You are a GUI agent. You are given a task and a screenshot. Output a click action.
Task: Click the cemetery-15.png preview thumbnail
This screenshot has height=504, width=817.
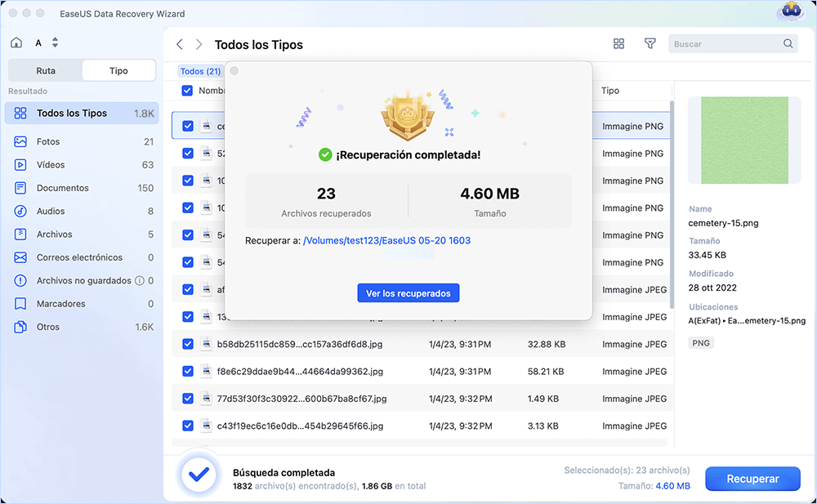tap(744, 140)
